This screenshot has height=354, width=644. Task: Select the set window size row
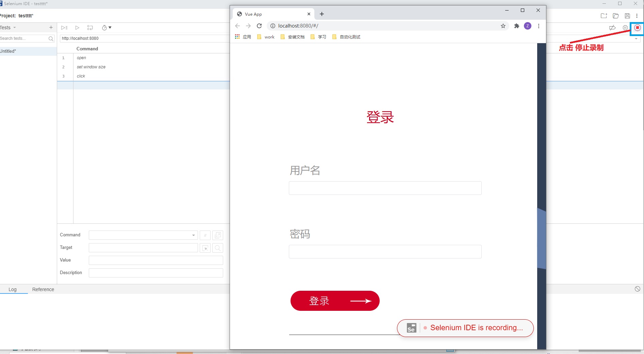(143, 67)
